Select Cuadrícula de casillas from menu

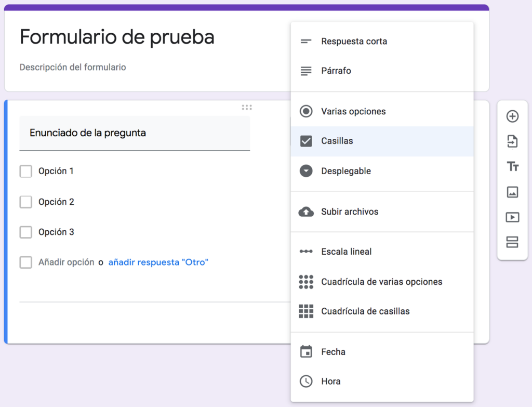(x=365, y=311)
